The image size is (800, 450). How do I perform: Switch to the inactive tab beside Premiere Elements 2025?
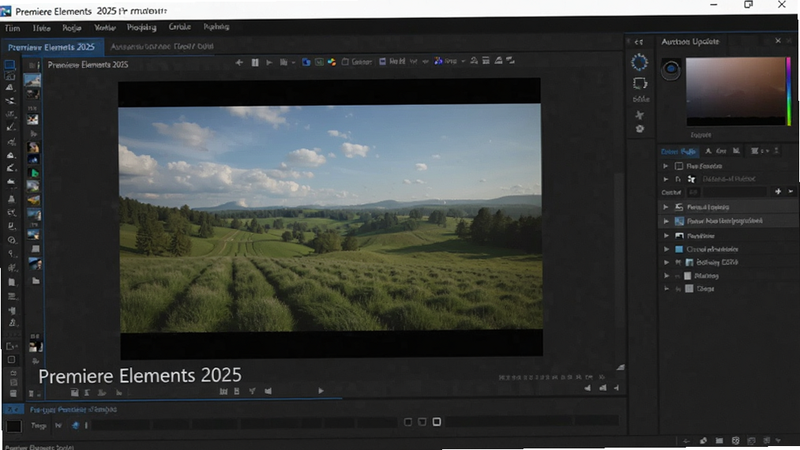(162, 46)
